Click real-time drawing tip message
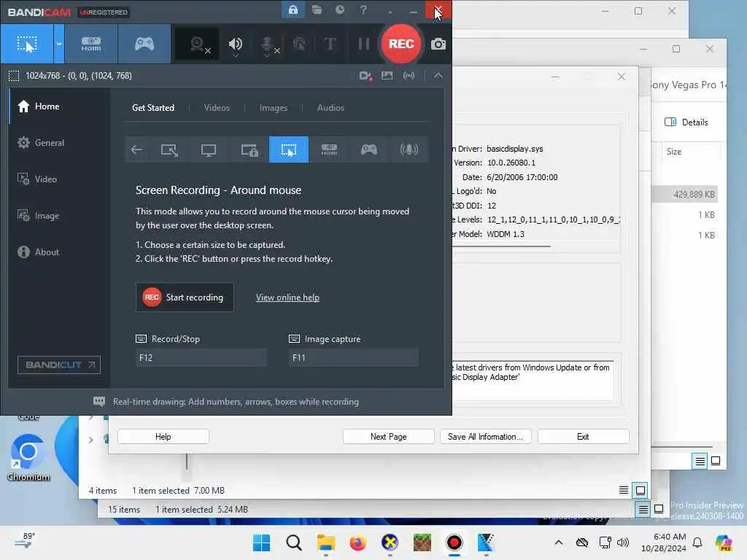This screenshot has height=560, width=747. (x=236, y=402)
